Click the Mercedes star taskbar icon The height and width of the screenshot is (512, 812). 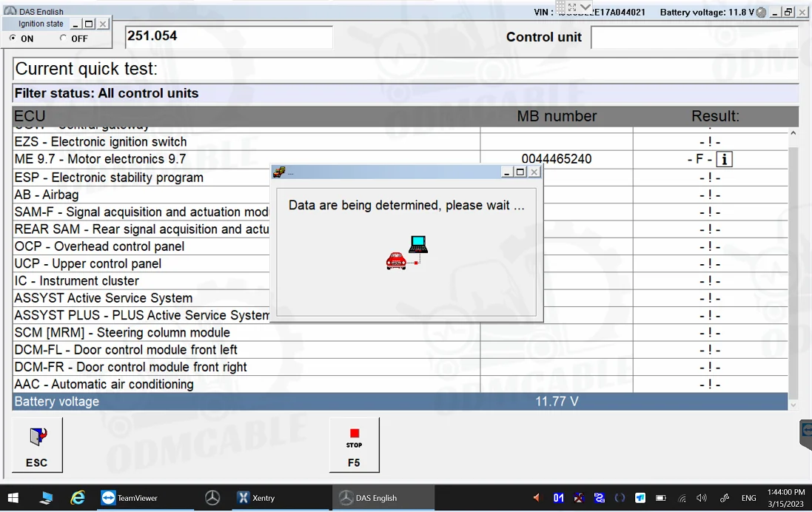point(212,498)
